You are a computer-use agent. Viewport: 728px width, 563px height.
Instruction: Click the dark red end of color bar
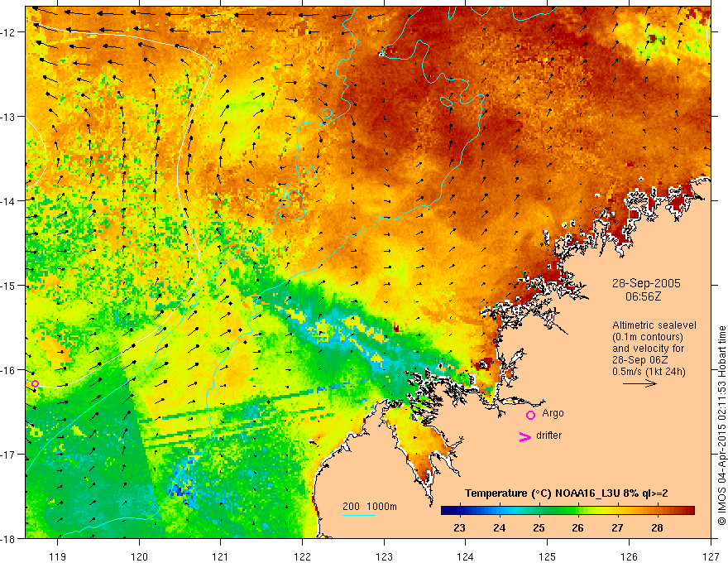click(x=689, y=511)
